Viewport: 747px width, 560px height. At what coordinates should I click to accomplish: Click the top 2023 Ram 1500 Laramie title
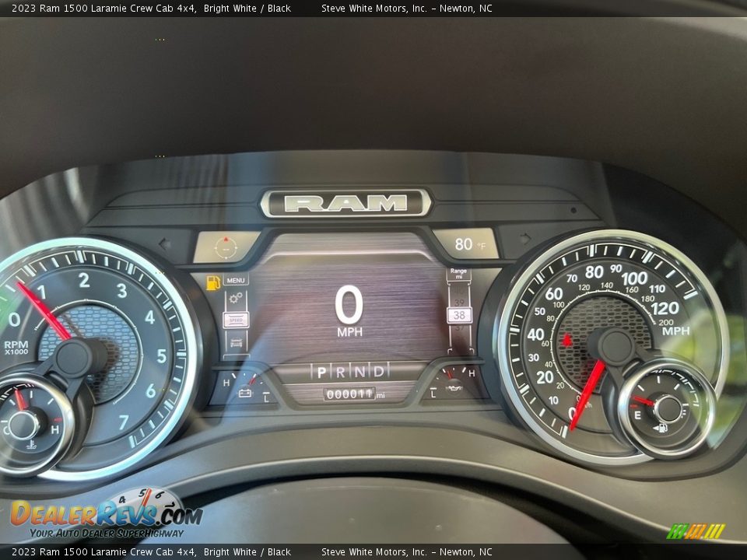click(x=103, y=8)
